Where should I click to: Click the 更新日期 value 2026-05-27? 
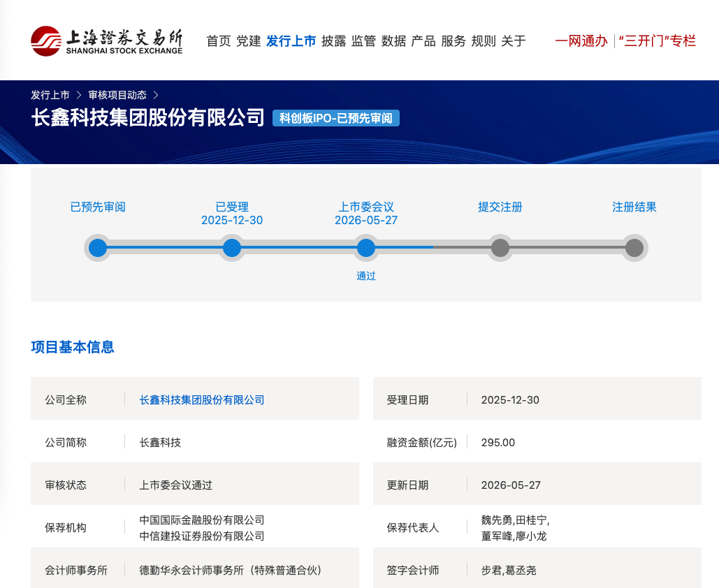(511, 485)
